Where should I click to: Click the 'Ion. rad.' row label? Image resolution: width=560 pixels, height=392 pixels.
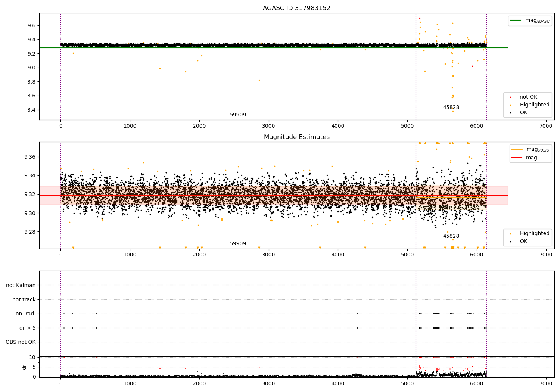coord(25,314)
